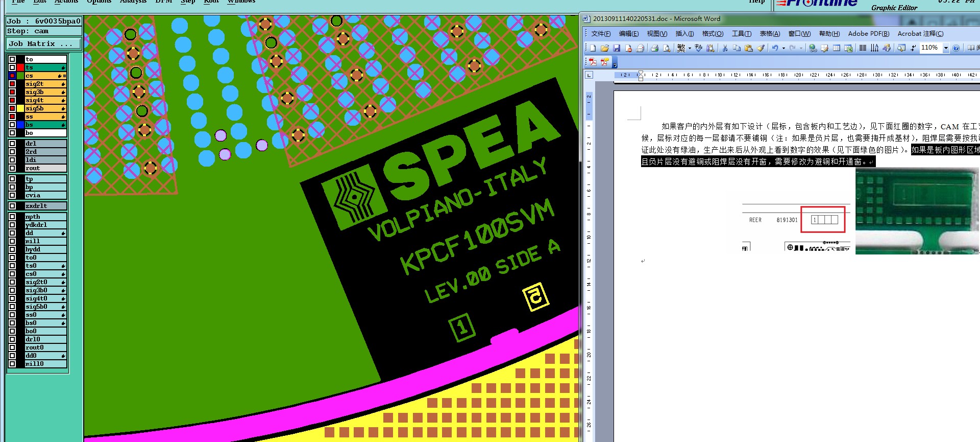Open the 编辑(E) menu in Word

629,34
